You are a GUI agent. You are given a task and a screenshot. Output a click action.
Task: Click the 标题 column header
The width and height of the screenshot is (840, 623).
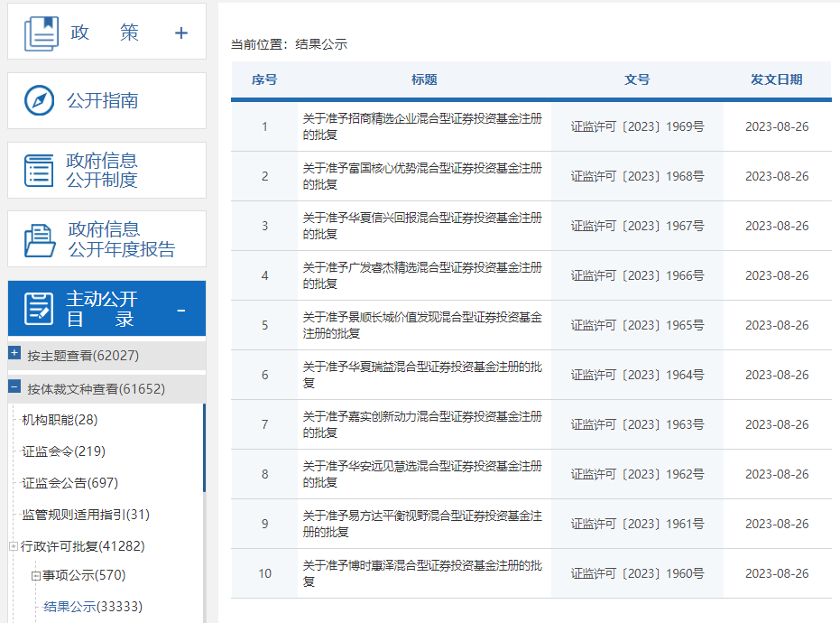point(425,79)
